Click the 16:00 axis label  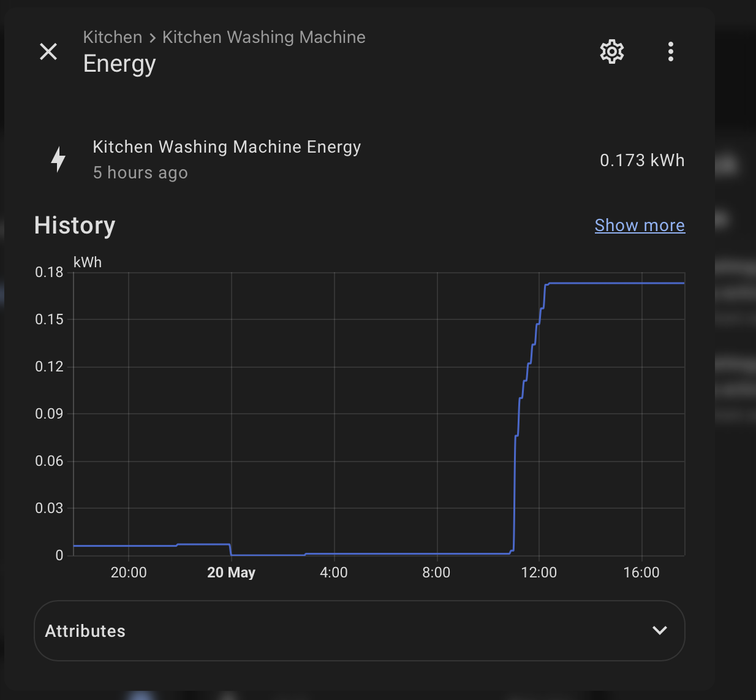[x=641, y=573]
